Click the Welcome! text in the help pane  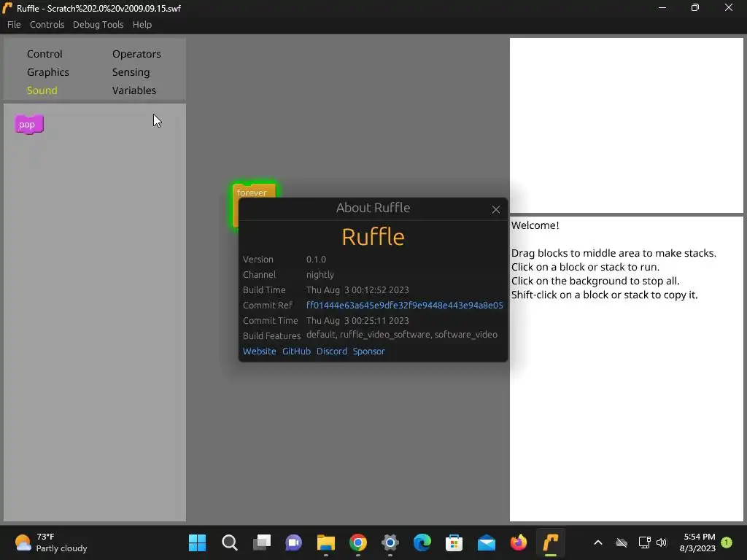[x=535, y=225]
